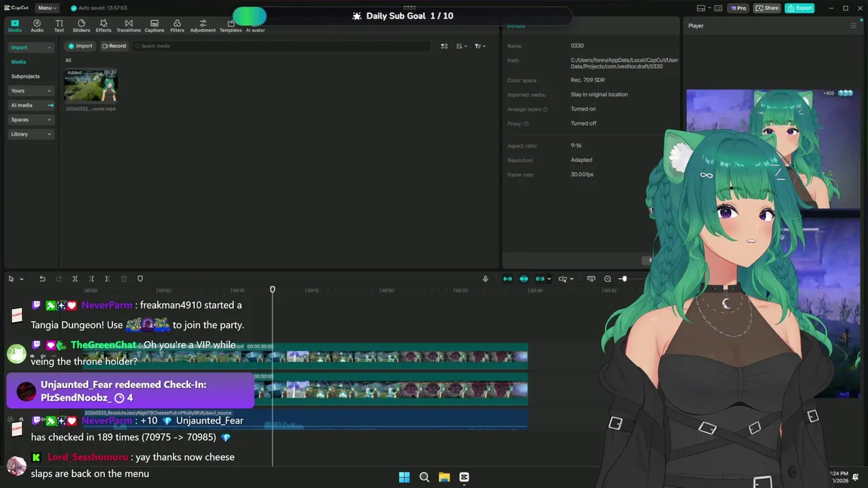868x488 pixels.
Task: Delete right of playhead
Action: coord(107,279)
